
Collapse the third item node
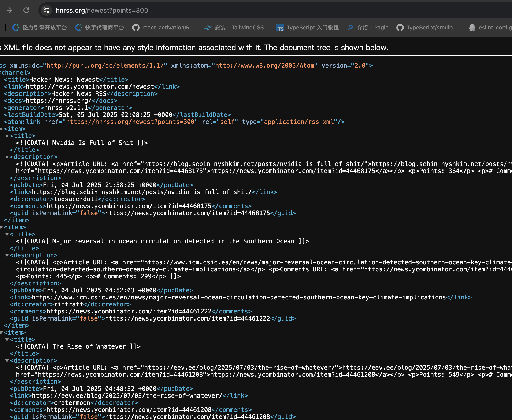(x=1, y=333)
